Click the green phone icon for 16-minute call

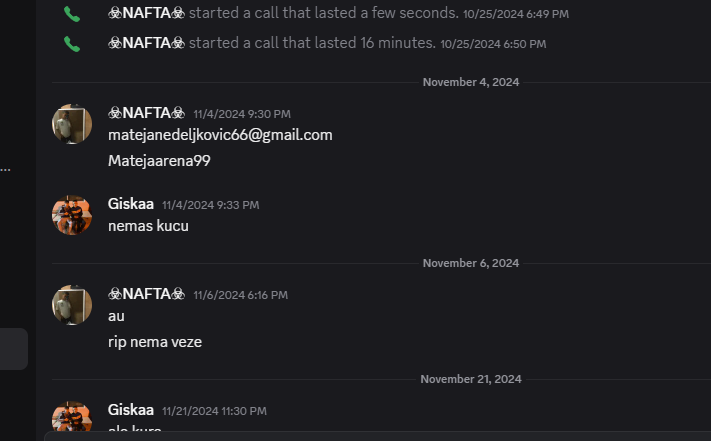[72, 44]
